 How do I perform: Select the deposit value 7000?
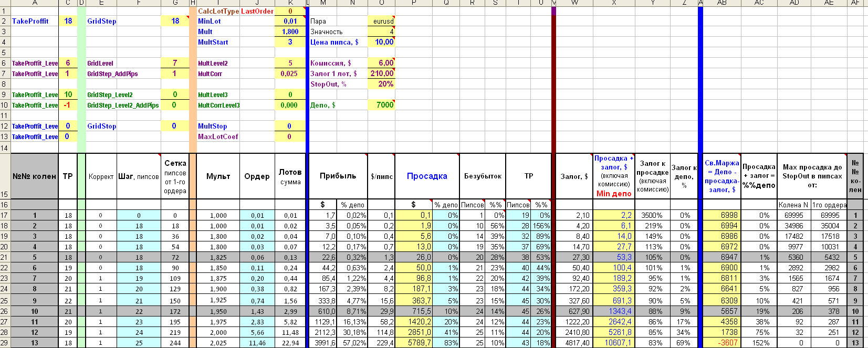click(381, 105)
